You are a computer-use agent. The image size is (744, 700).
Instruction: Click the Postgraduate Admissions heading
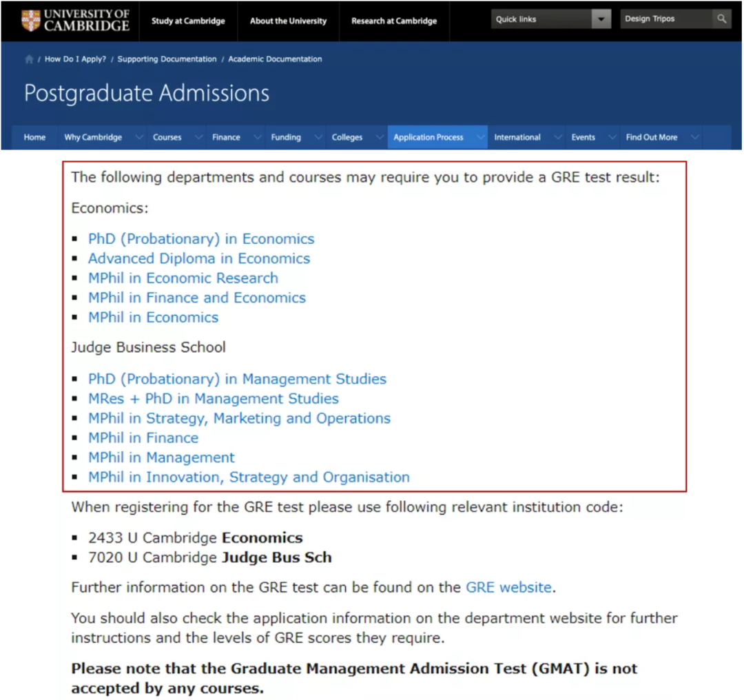click(x=147, y=93)
